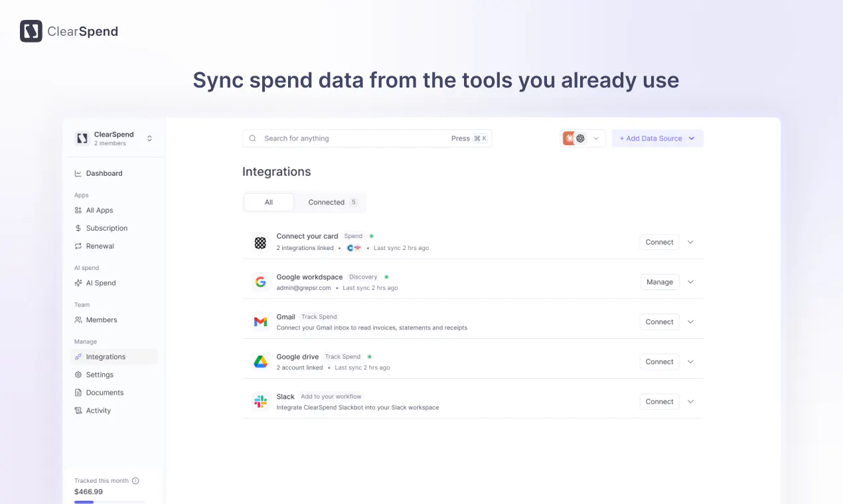Connect the Google Drive integration
This screenshot has height=504, width=843.
pos(660,361)
